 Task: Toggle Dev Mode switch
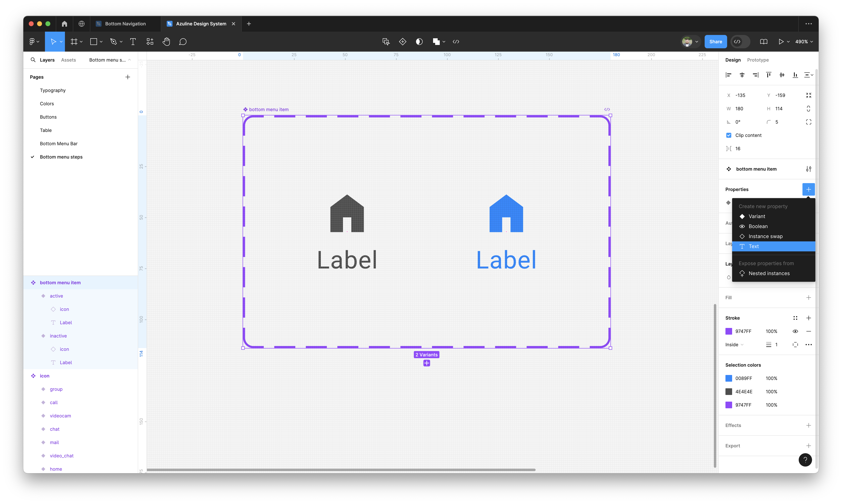pyautogui.click(x=740, y=41)
